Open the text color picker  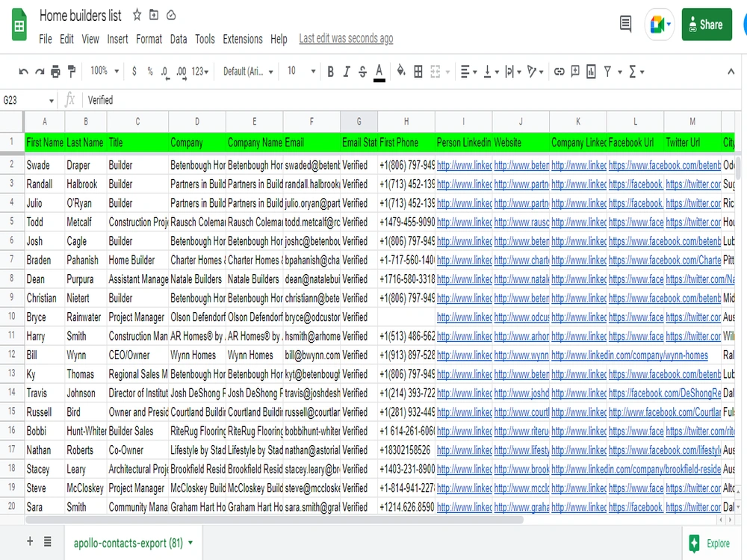[x=379, y=72]
